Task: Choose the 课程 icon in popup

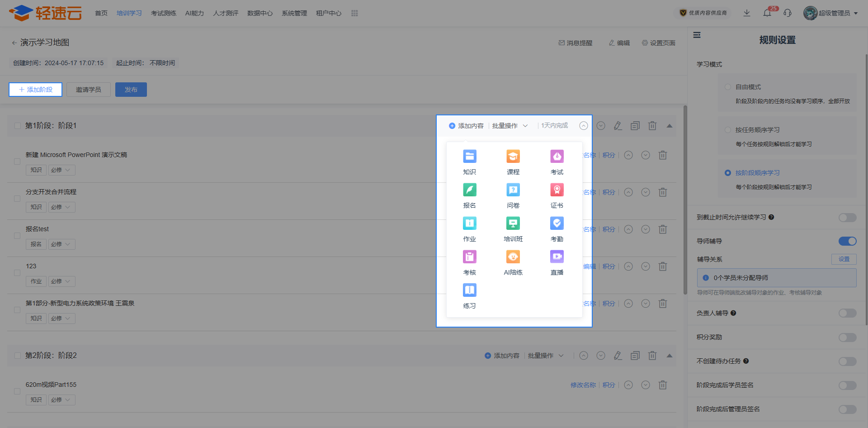Action: tap(513, 157)
